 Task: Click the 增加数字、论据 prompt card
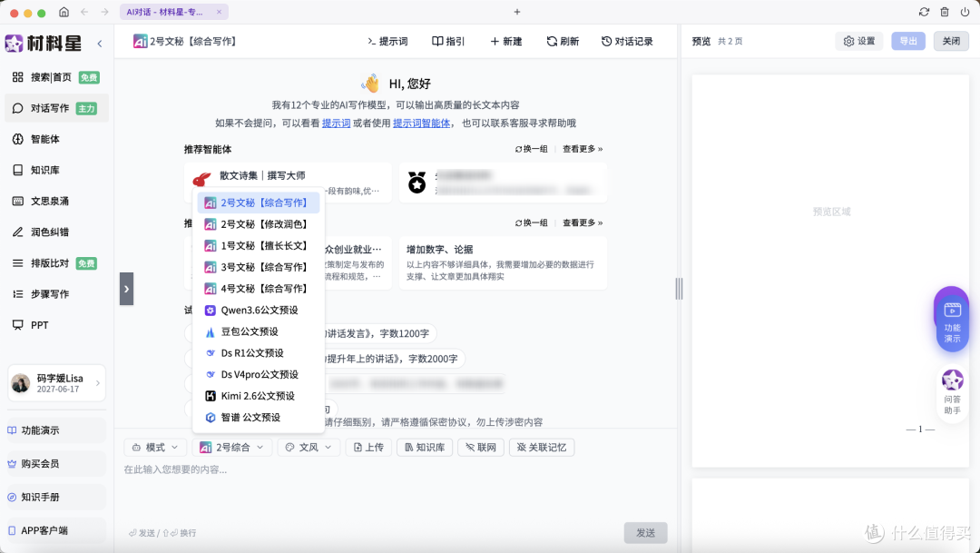[503, 262]
